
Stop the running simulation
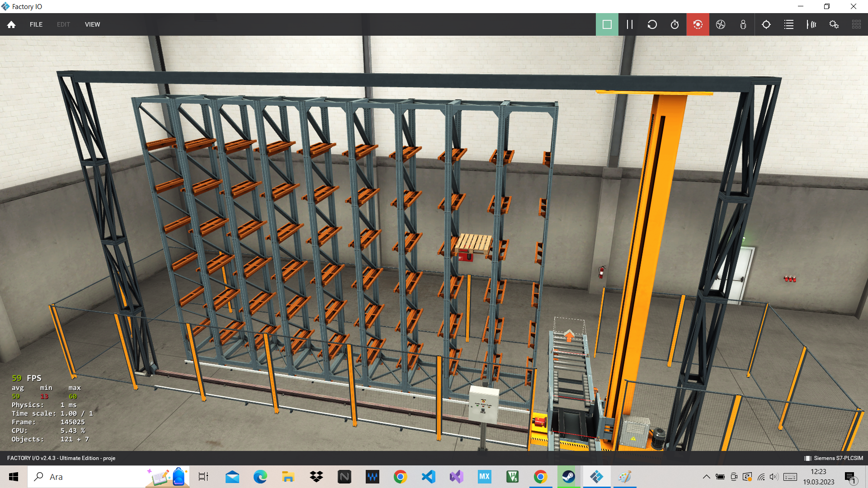coord(607,24)
